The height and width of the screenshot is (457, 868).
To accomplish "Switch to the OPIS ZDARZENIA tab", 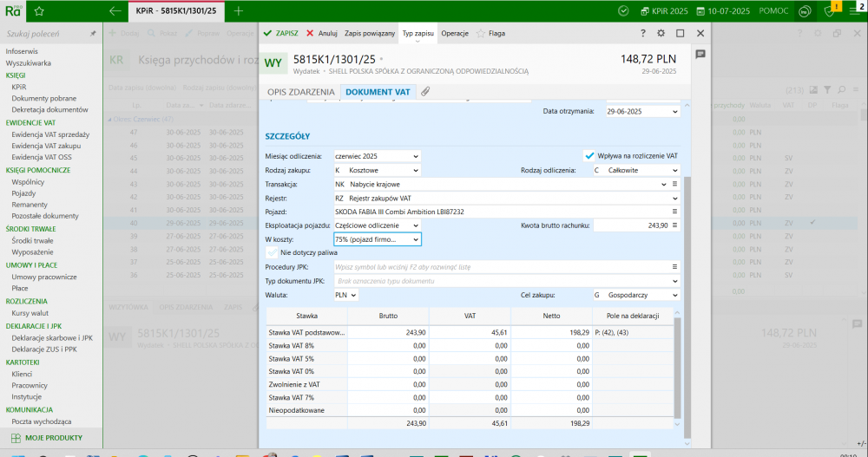I will [300, 91].
